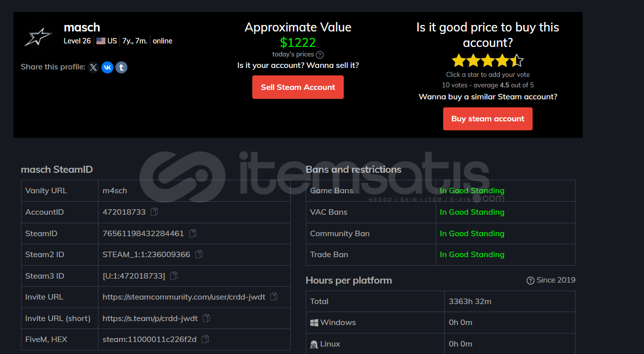
Task: Select the s.team short invite URL text
Action: (150, 318)
